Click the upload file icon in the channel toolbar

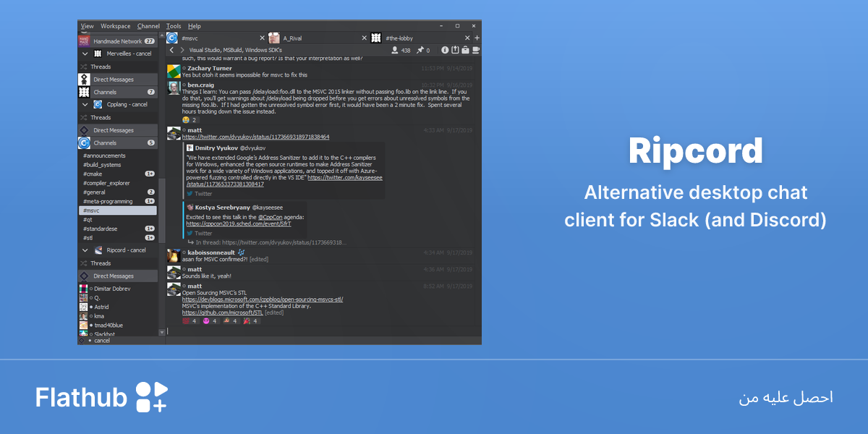click(x=455, y=50)
